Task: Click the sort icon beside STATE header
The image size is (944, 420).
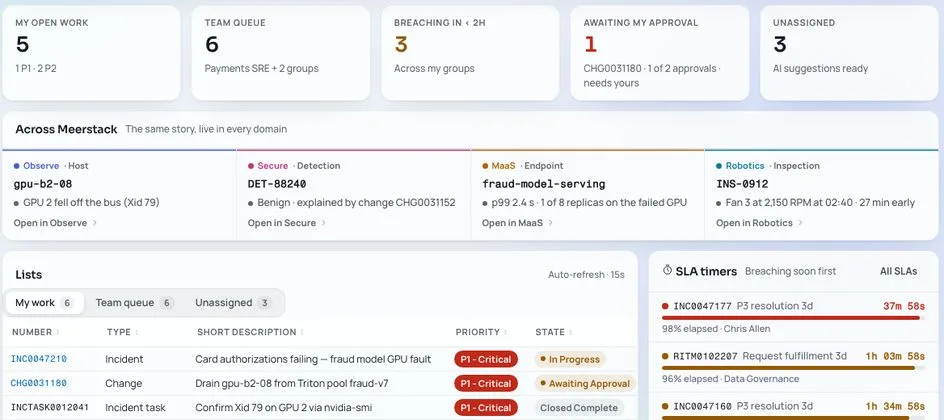Action: click(570, 332)
